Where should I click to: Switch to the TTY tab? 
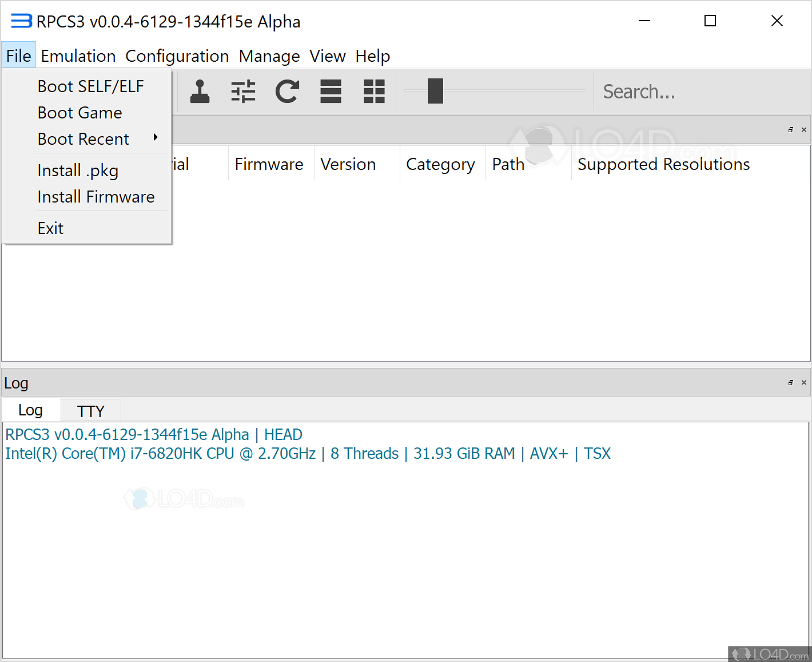(91, 411)
